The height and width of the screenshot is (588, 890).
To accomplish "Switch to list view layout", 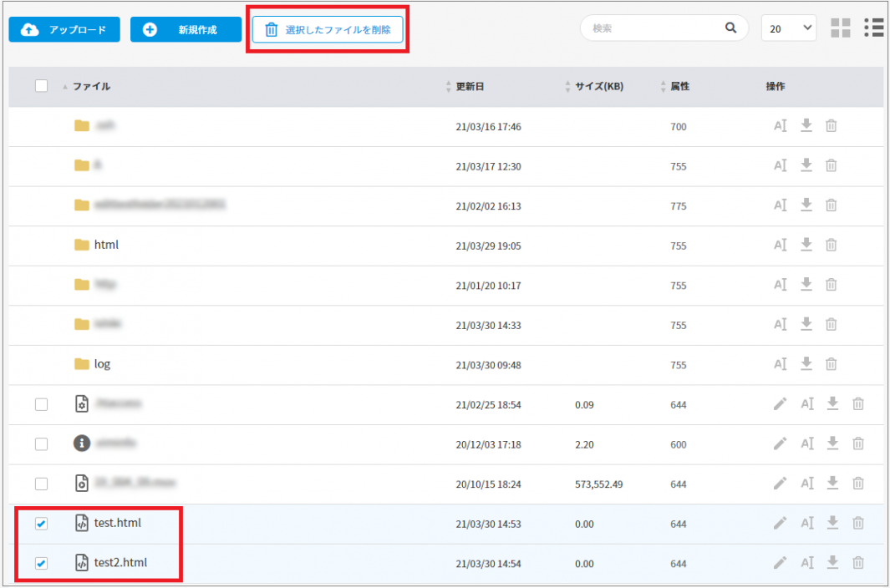I will point(873,28).
